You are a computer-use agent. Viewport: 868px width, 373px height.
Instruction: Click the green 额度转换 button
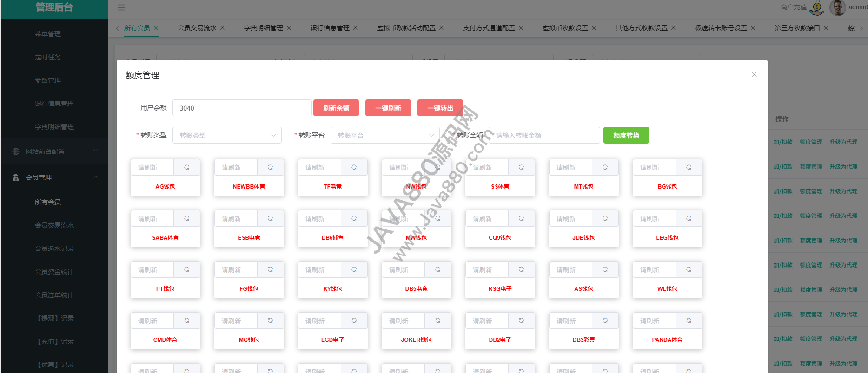[x=626, y=135]
